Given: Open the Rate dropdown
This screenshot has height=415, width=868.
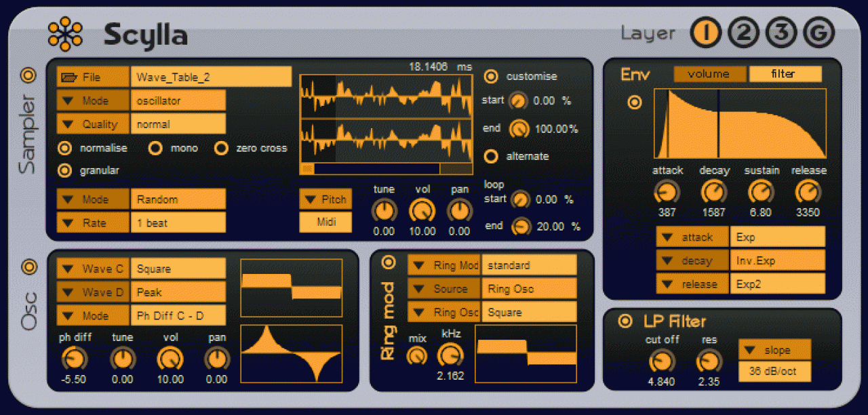Looking at the screenshot, I should pyautogui.click(x=93, y=222).
